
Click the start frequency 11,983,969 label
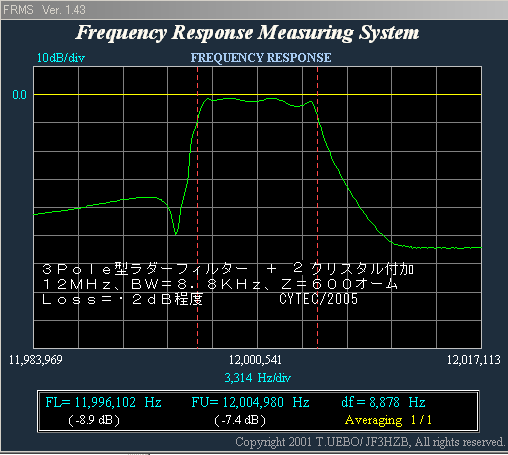pyautogui.click(x=36, y=360)
